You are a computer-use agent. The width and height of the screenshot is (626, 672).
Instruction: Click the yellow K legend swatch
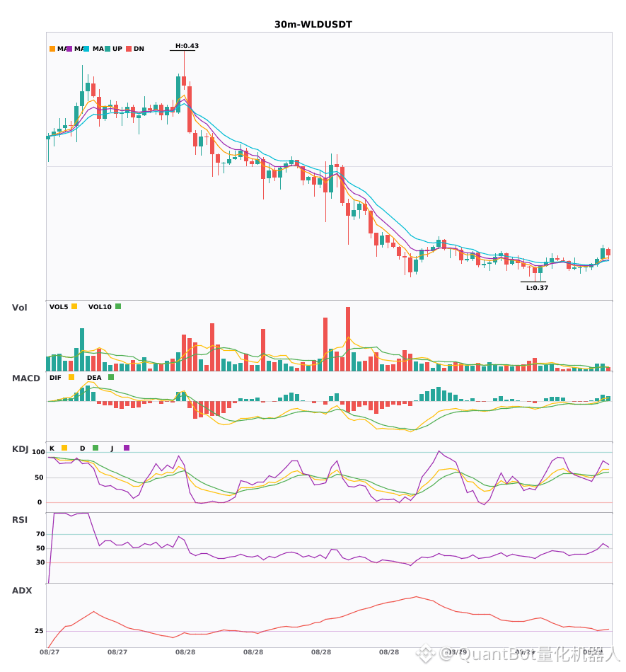point(64,448)
